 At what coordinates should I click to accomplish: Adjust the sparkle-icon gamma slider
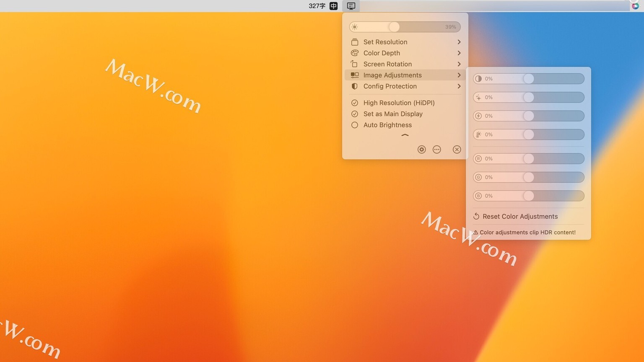529,97
